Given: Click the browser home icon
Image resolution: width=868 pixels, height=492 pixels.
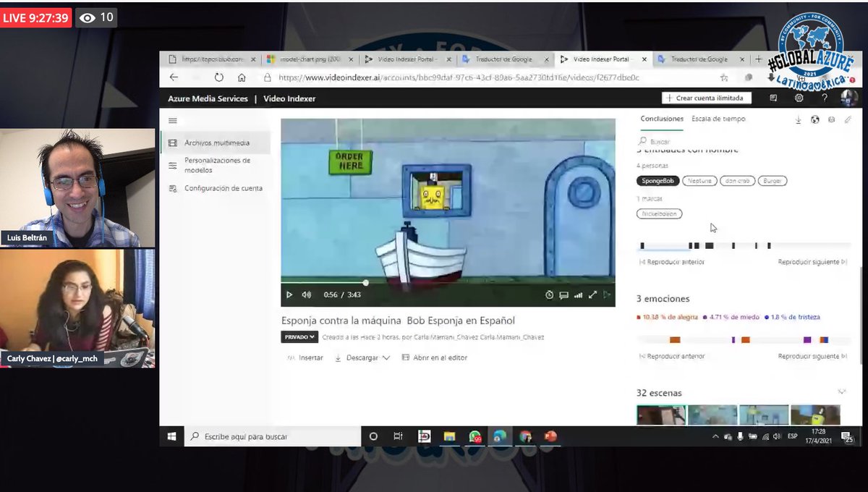Looking at the screenshot, I should [x=242, y=77].
